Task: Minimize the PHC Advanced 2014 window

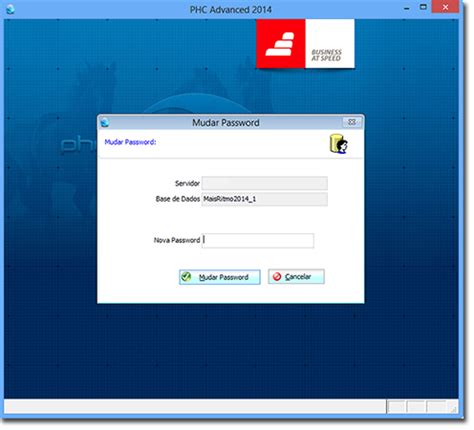Action: point(407,8)
